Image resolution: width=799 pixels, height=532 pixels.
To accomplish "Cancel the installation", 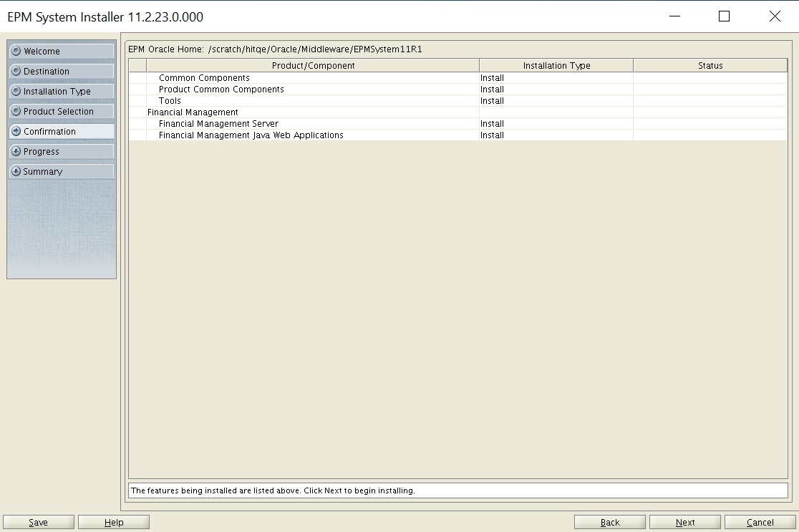I will click(760, 522).
